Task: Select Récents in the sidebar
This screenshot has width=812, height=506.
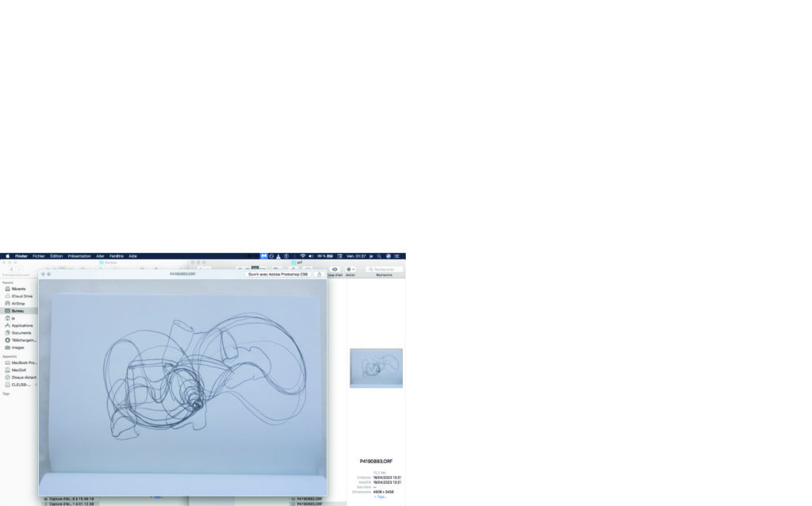Action: 18,289
